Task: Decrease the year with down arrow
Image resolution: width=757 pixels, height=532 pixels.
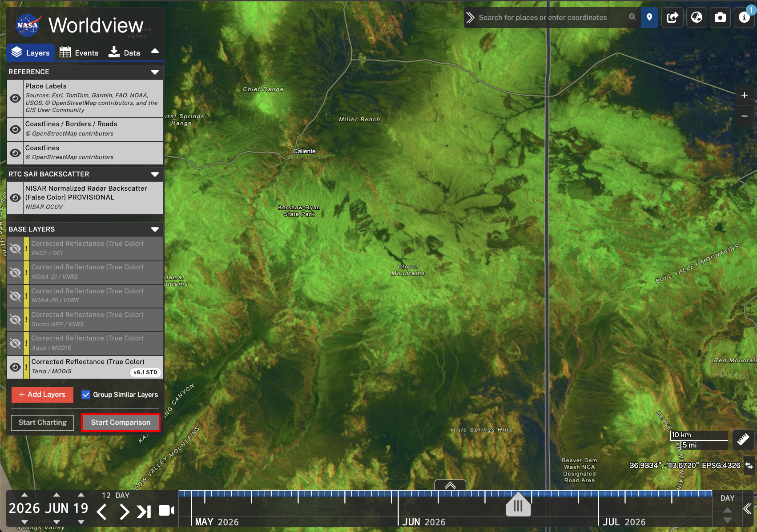Action: pyautogui.click(x=24, y=522)
